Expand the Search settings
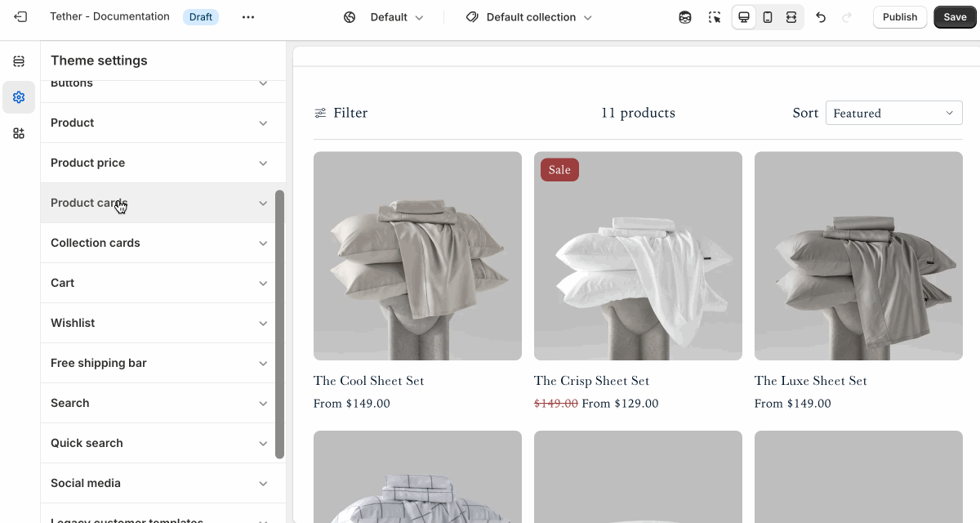 [x=163, y=403]
